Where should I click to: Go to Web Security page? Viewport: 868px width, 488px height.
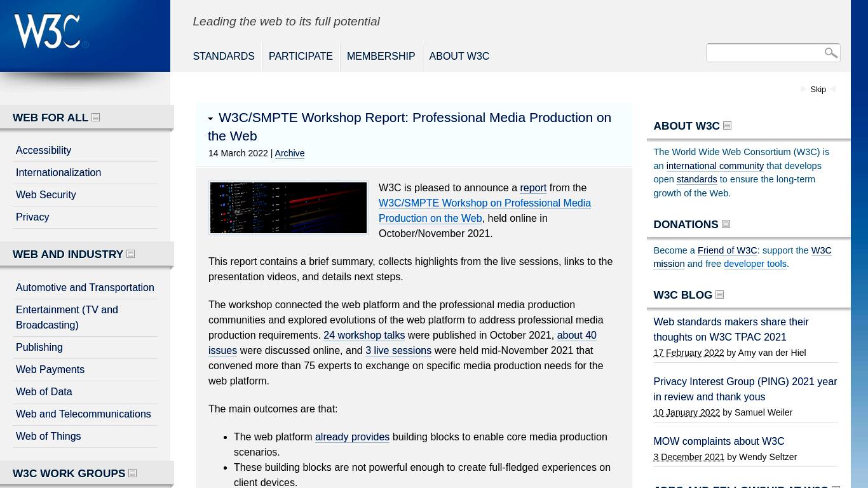(46, 194)
